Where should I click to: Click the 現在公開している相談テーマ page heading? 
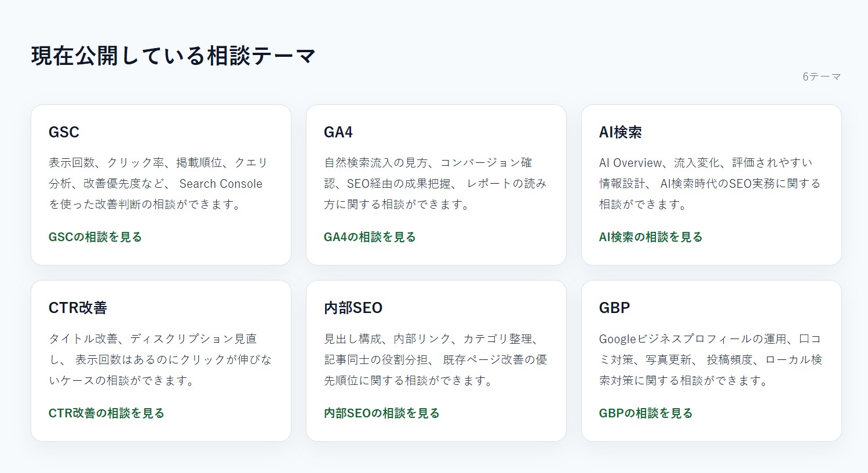[173, 56]
